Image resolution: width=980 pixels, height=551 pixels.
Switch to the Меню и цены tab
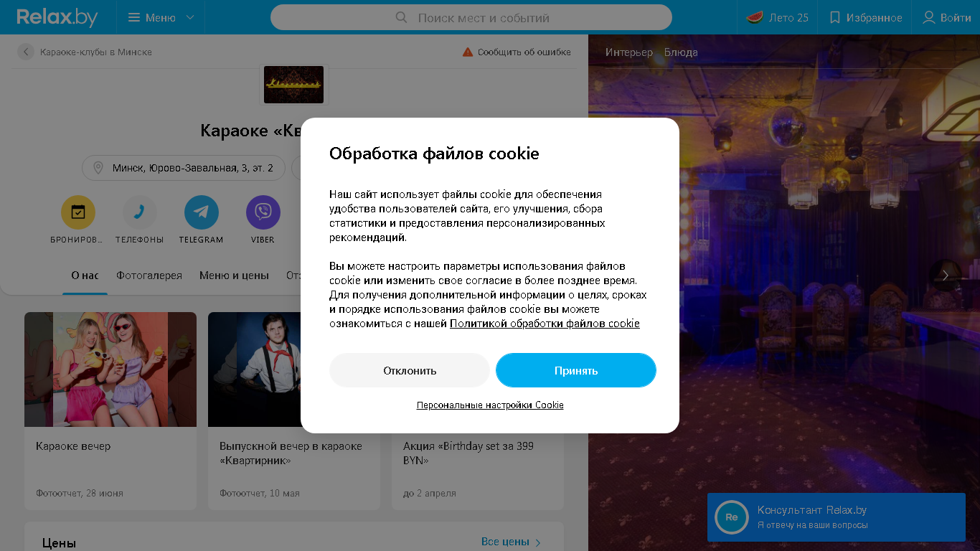[234, 275]
